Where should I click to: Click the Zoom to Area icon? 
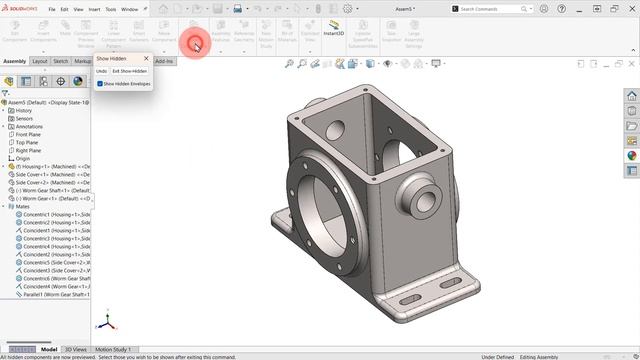(x=302, y=64)
